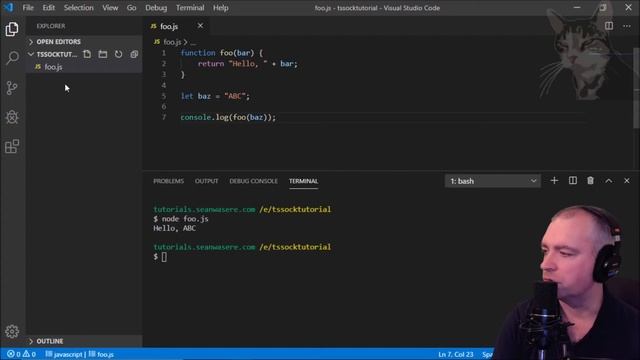Click the Collapse Folders icon in explorer

coord(134,54)
